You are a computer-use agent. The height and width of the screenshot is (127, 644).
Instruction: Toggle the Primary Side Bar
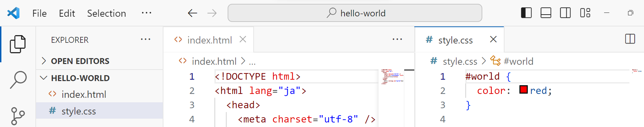(x=526, y=13)
